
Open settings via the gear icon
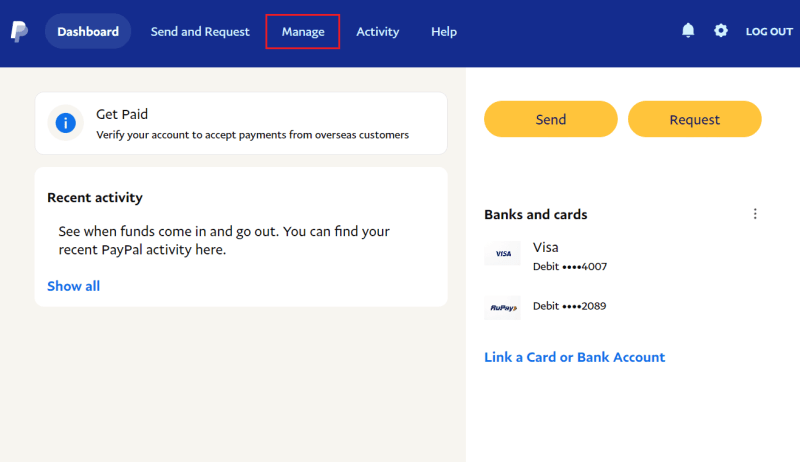pyautogui.click(x=720, y=31)
